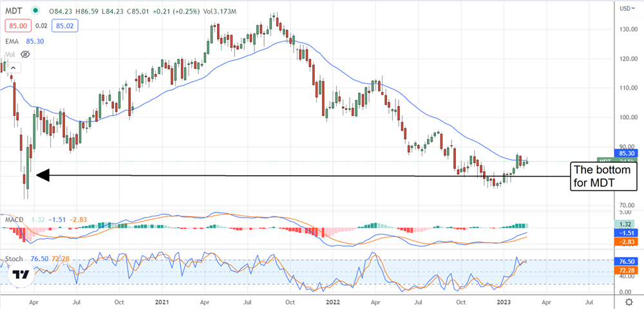644x309 pixels.
Task: Click the MDT symbol name in legend
Action: (14, 11)
